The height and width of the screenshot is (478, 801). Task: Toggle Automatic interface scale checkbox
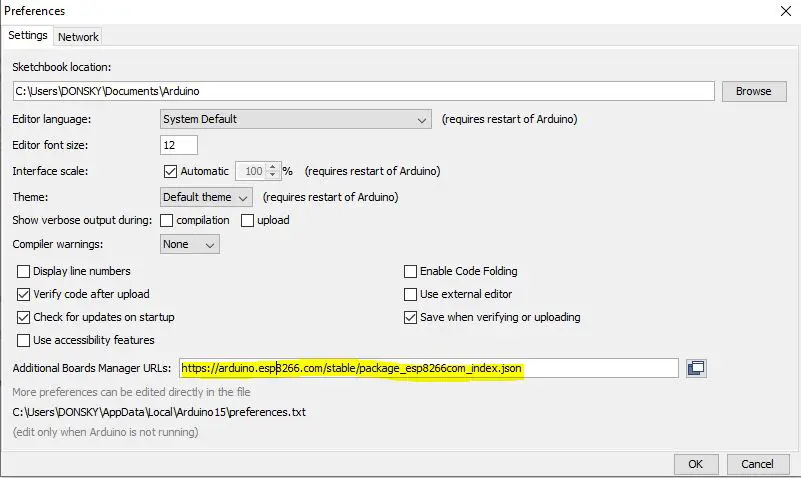click(x=170, y=171)
